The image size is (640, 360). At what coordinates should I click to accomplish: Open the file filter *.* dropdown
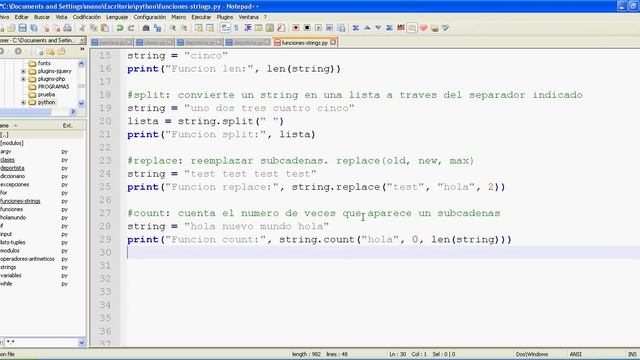(x=82, y=342)
